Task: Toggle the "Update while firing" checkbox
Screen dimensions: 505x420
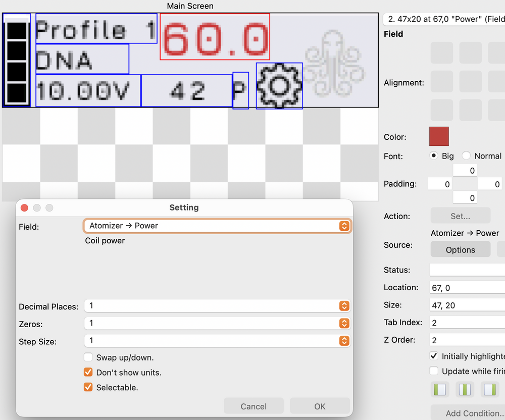Action: point(434,371)
